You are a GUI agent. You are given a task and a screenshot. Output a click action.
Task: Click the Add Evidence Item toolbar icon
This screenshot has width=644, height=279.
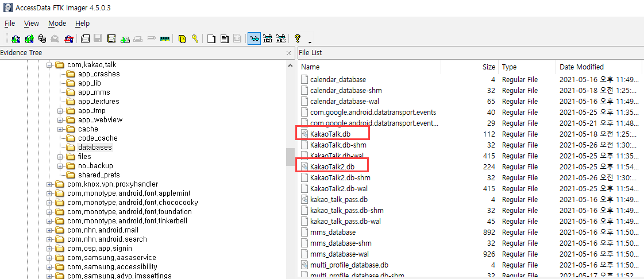coord(16,39)
